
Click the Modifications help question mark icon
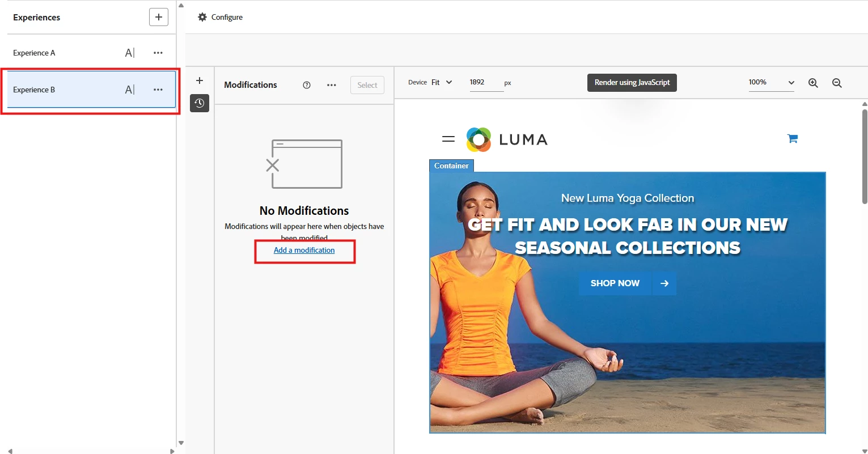[x=307, y=85]
